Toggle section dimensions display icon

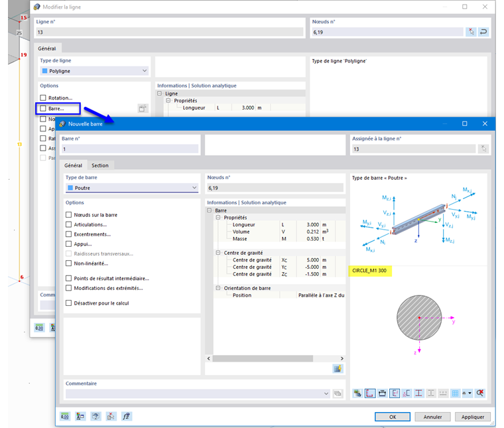click(x=382, y=393)
